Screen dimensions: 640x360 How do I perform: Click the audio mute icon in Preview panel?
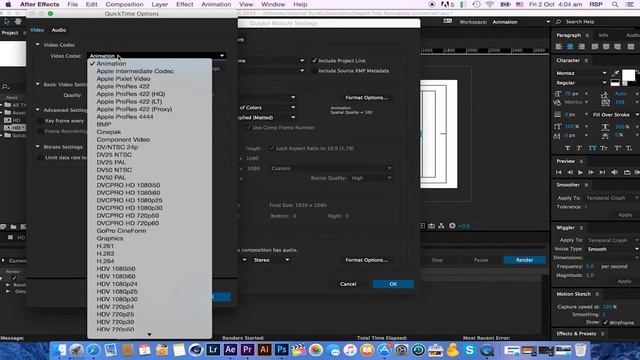pos(615,173)
